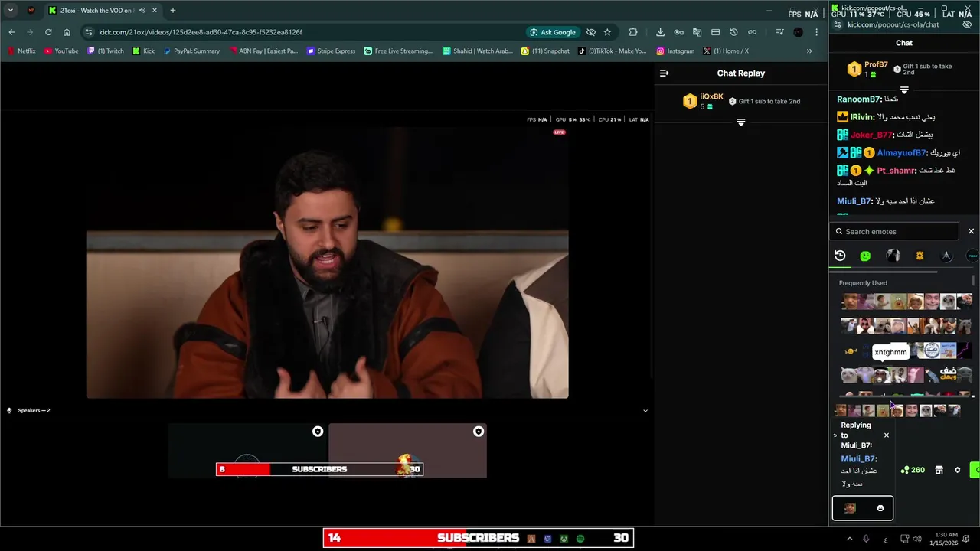
Task: Bookmark this page with the star icon
Action: (x=607, y=32)
